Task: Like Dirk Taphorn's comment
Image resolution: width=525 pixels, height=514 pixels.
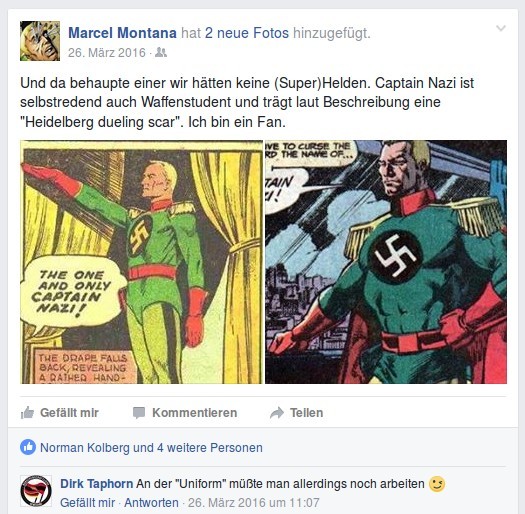Action: tap(88, 503)
